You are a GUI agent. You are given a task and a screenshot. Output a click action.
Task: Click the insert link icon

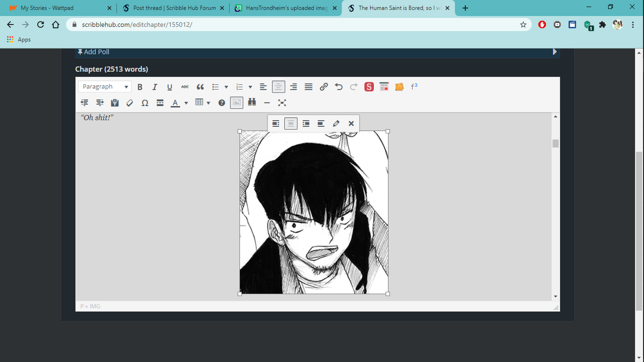(x=323, y=87)
